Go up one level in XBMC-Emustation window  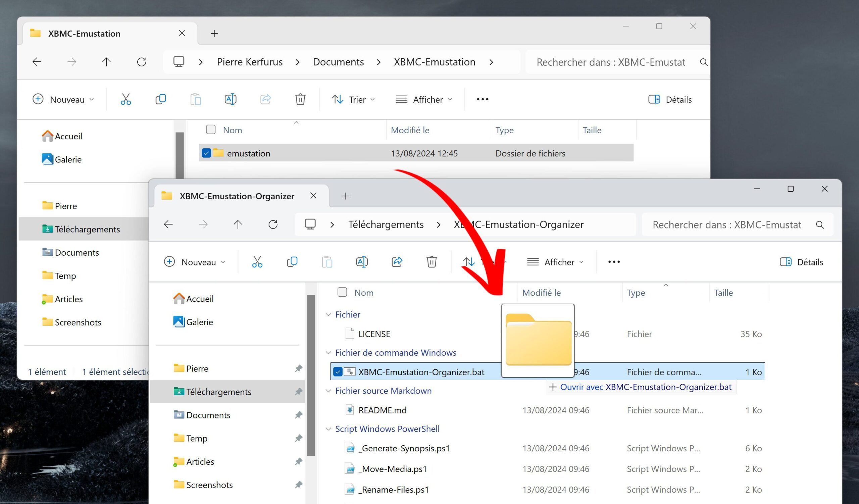[106, 62]
